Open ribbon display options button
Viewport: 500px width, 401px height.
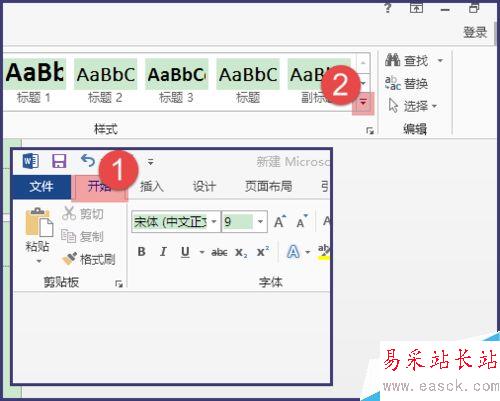(x=416, y=7)
